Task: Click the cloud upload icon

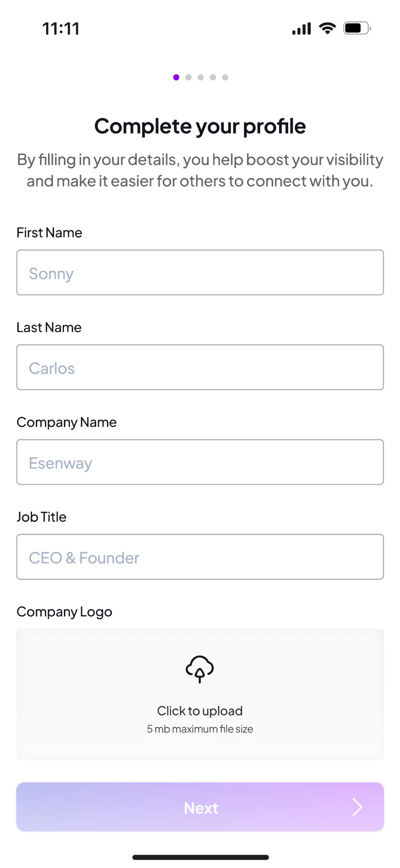Action: (x=200, y=669)
